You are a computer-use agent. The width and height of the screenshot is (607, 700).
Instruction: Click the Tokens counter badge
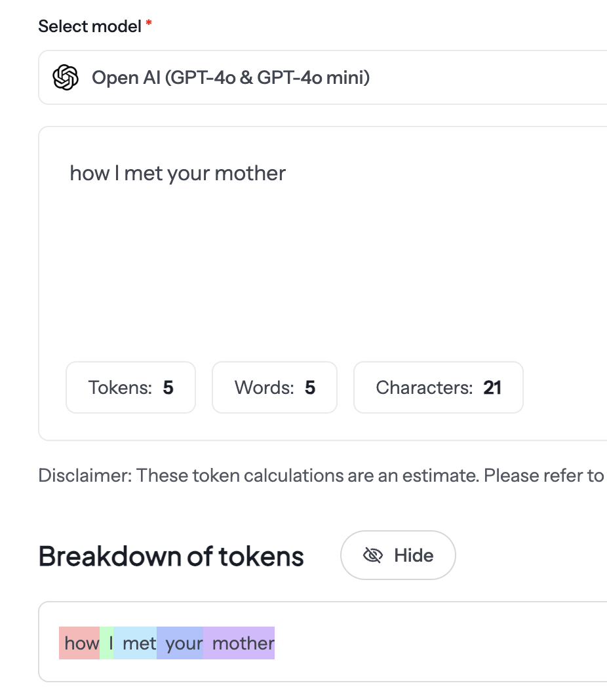pyautogui.click(x=130, y=387)
